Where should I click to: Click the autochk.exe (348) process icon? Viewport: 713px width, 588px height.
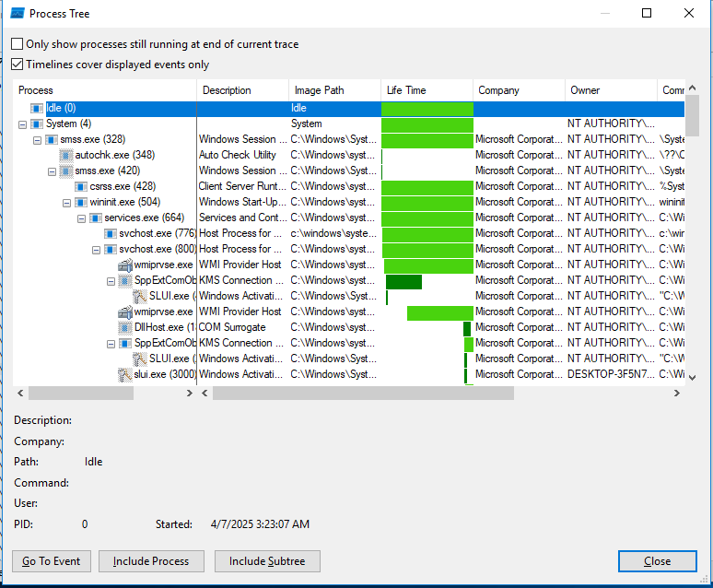click(x=66, y=155)
